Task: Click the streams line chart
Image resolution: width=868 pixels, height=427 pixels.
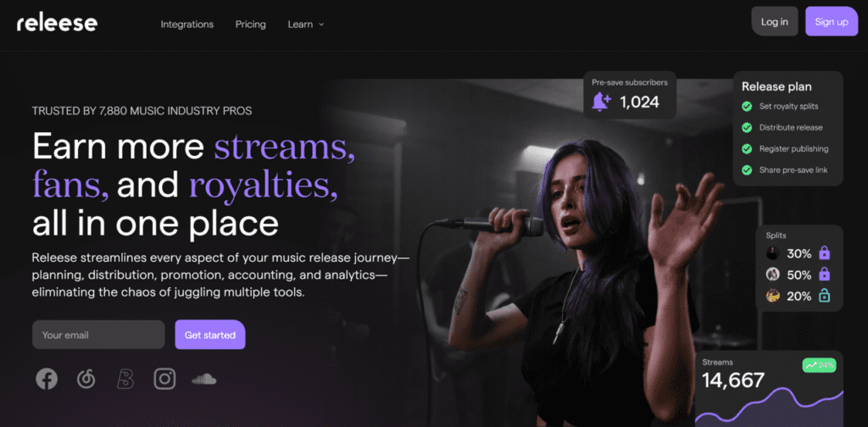Action: coord(769,408)
